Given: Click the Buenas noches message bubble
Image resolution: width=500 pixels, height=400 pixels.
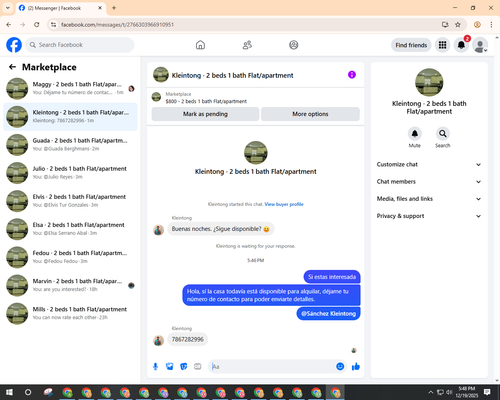Looking at the screenshot, I should pos(221,229).
